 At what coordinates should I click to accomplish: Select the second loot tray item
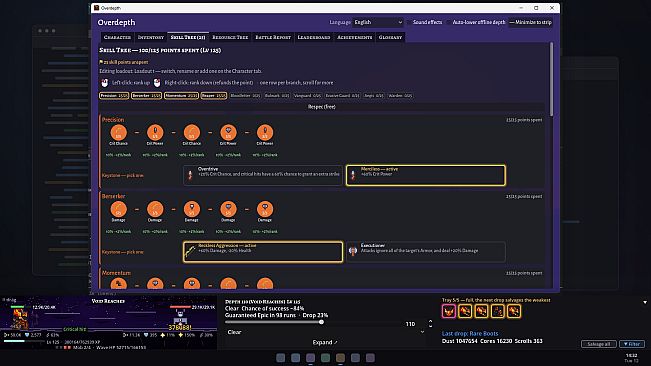click(465, 311)
